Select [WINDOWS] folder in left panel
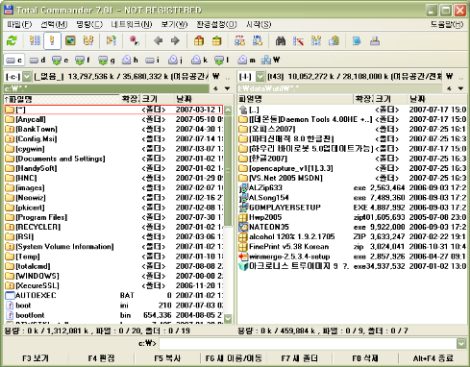Viewport: 470px width, 367px height. tap(114, 276)
